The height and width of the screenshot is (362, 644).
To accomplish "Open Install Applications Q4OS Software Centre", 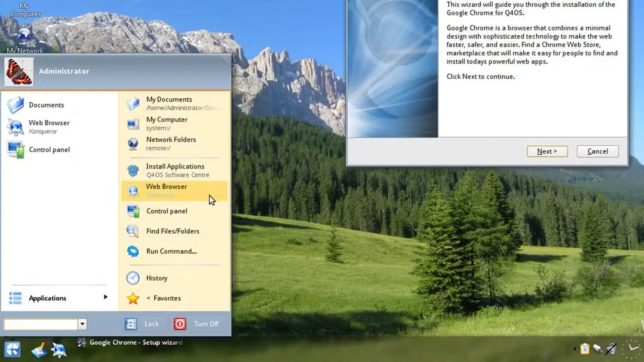I will tap(174, 170).
